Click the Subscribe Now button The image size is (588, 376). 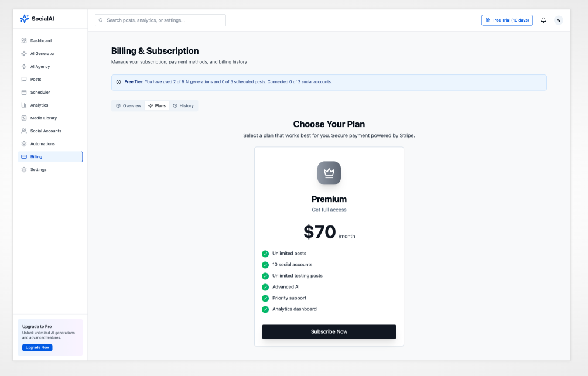click(329, 331)
